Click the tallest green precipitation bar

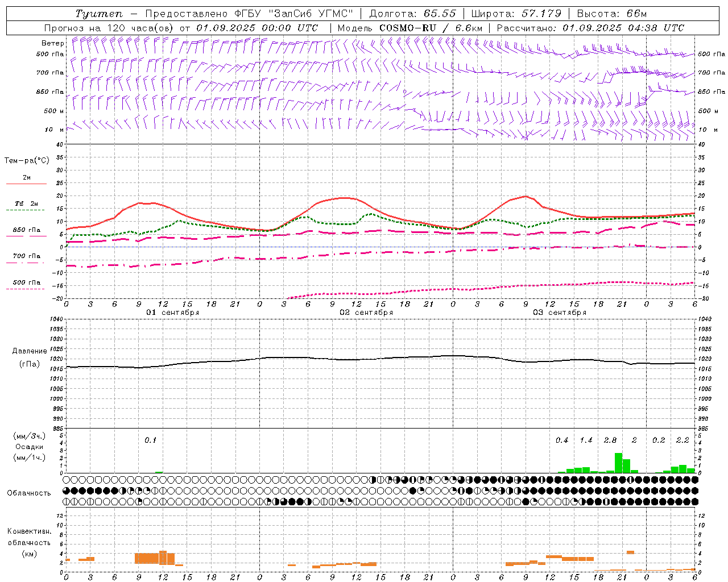(x=618, y=463)
